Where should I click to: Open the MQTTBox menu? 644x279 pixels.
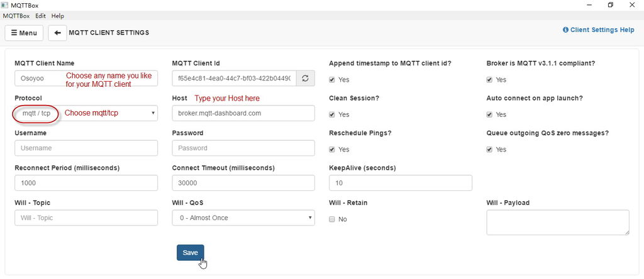click(x=16, y=16)
